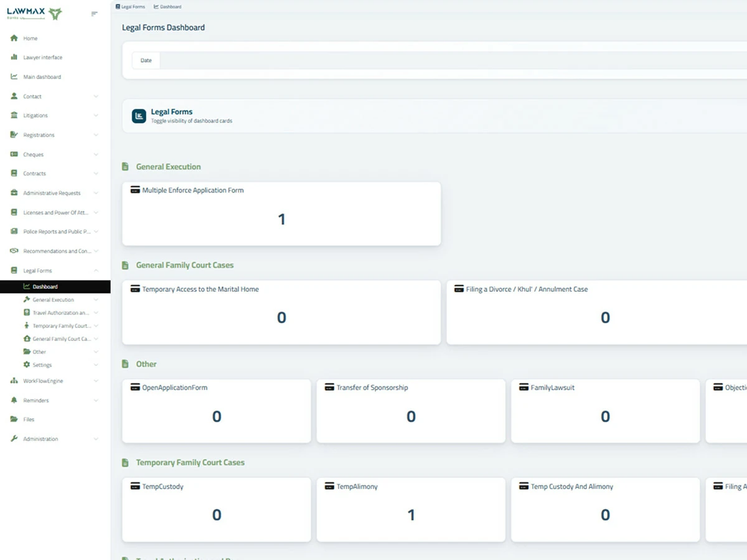Click the Temporary Family Court Cases heading
Screen dimensions: 747x560
click(190, 462)
